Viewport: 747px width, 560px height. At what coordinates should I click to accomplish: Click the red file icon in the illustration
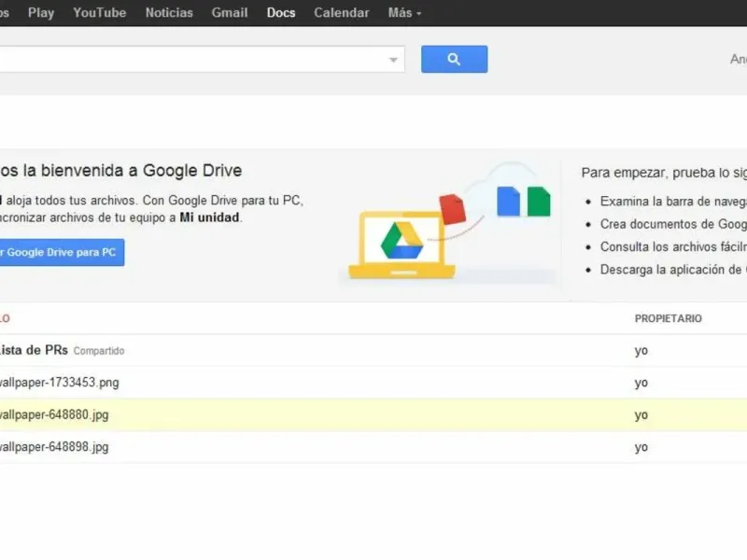click(452, 209)
